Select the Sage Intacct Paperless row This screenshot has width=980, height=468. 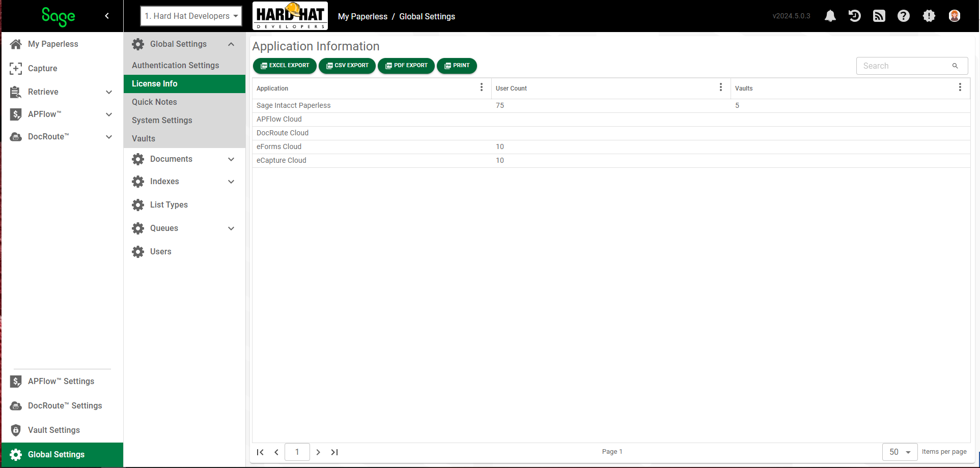pos(611,105)
